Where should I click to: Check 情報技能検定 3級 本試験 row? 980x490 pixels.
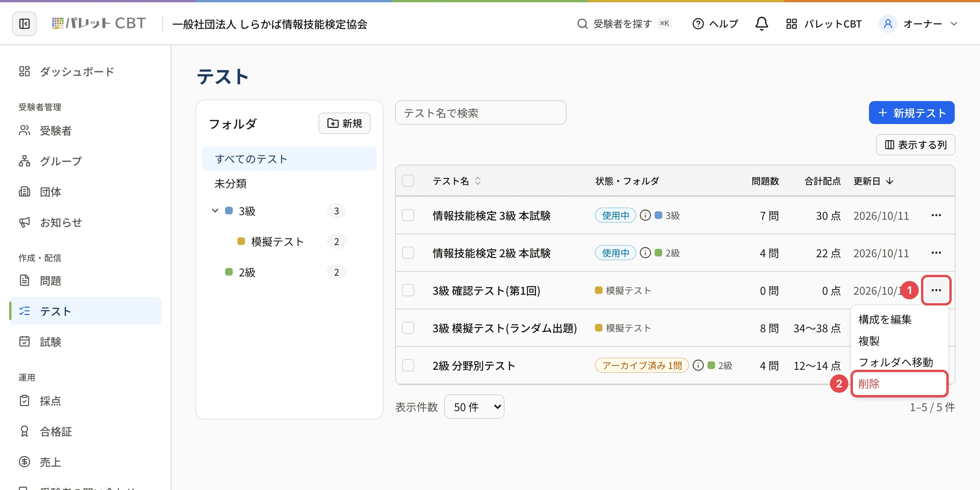point(408,215)
